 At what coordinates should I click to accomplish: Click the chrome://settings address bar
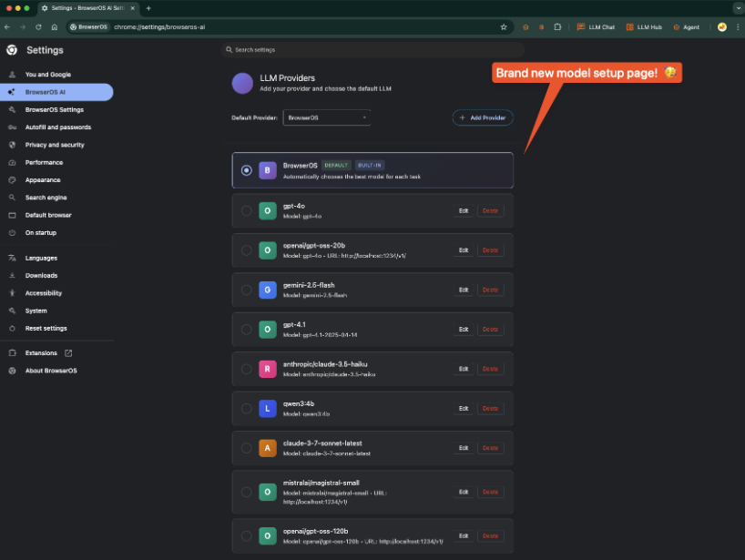click(x=289, y=27)
